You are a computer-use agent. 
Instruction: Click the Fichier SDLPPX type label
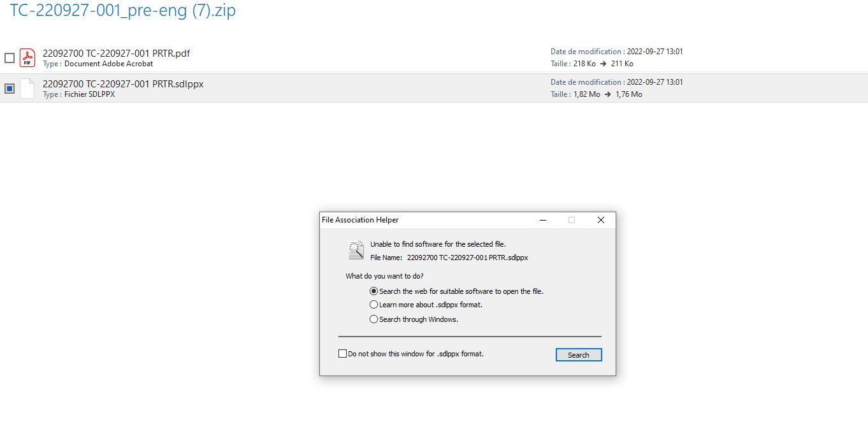click(78, 94)
